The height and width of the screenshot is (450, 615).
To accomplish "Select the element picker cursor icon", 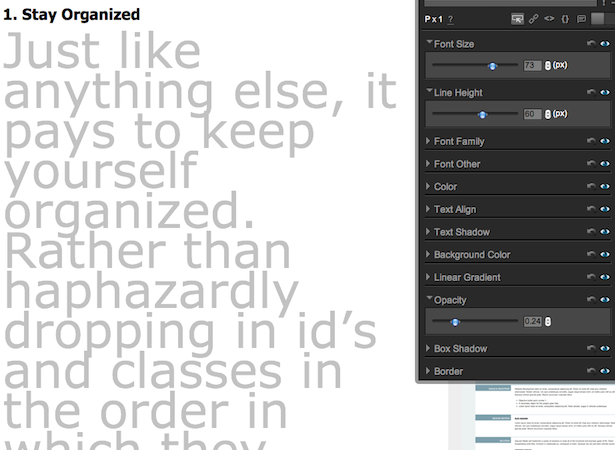I will [x=517, y=19].
